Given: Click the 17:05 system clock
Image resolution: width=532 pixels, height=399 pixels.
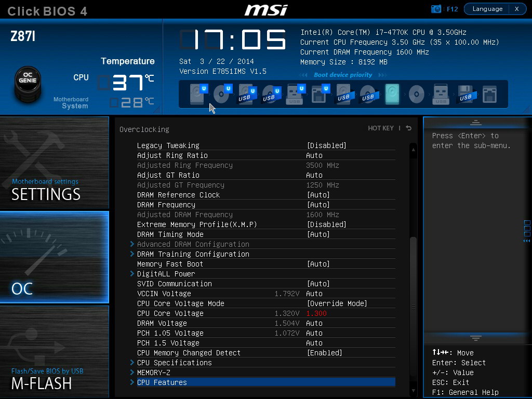Looking at the screenshot, I should [x=233, y=39].
